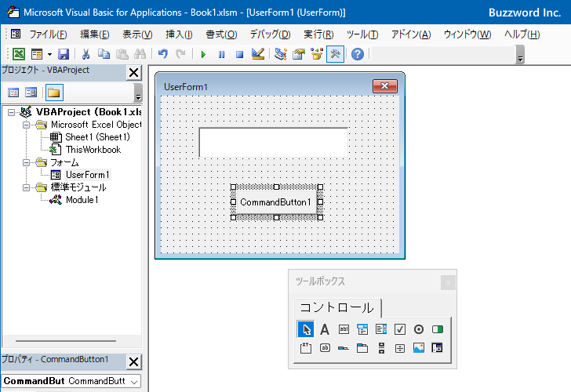Select the Frame tool in toolbox
571x392 pixels.
(x=306, y=348)
